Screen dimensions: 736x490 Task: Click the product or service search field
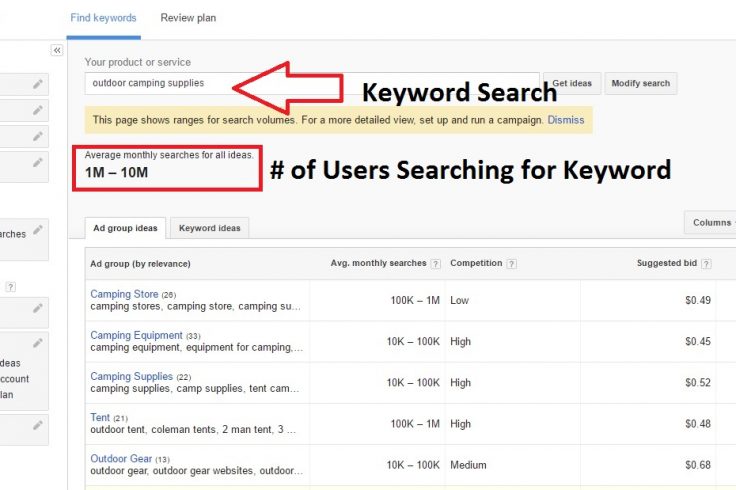coord(312,84)
